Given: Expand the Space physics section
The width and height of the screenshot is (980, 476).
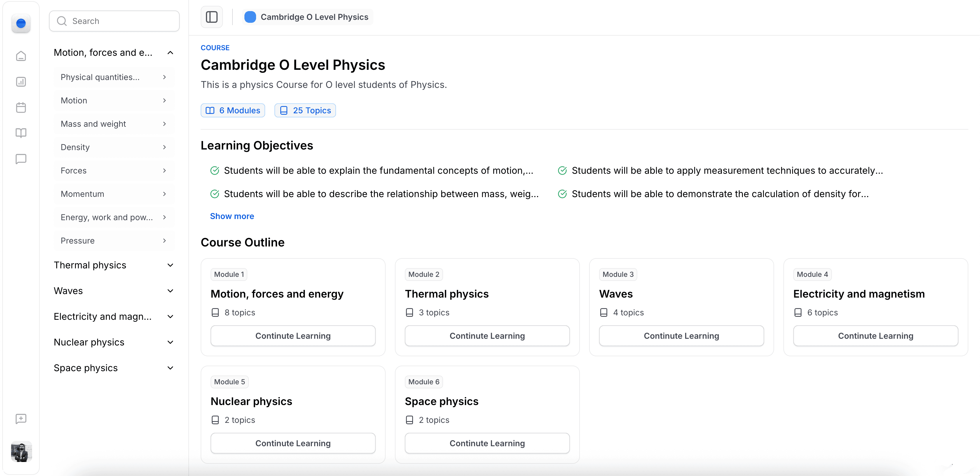Looking at the screenshot, I should point(170,368).
